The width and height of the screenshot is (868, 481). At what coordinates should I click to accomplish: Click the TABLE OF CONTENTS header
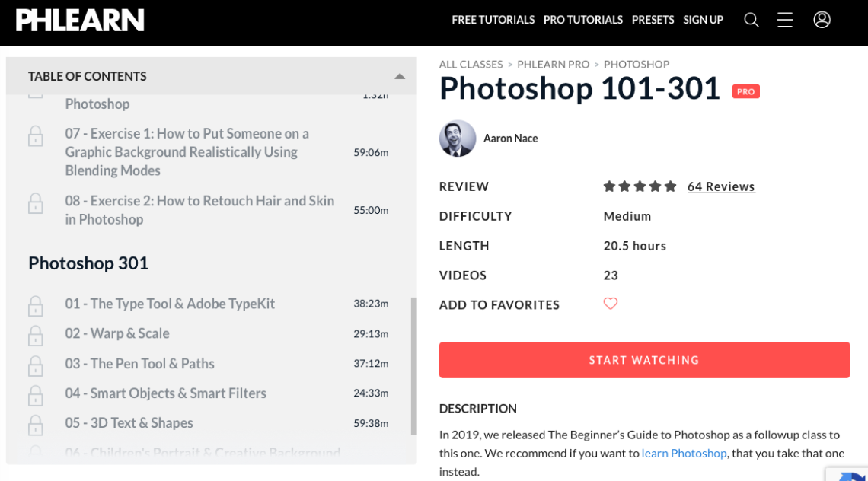click(x=88, y=76)
